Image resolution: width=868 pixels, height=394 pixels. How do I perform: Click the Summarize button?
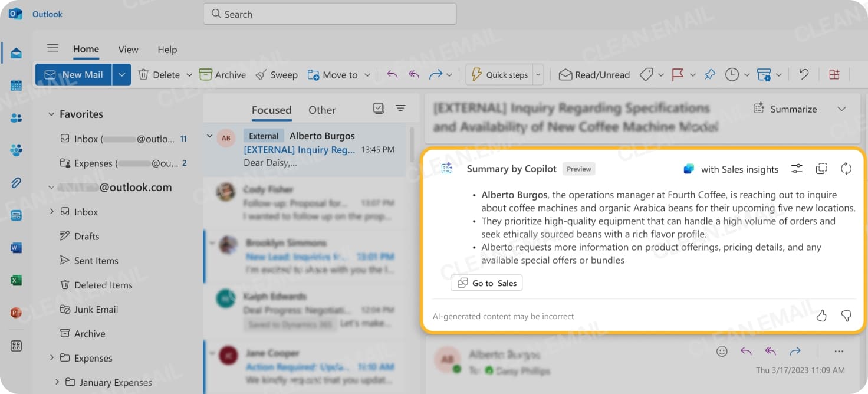click(785, 109)
